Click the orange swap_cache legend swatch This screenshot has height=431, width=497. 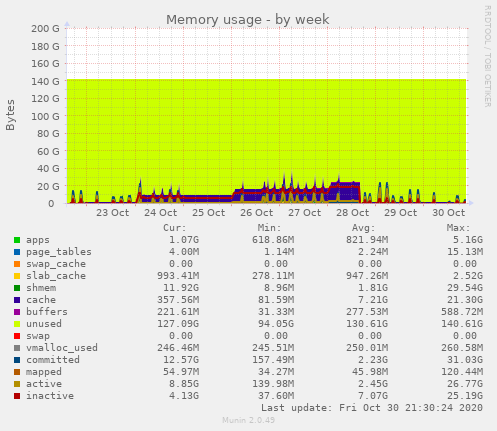17,264
